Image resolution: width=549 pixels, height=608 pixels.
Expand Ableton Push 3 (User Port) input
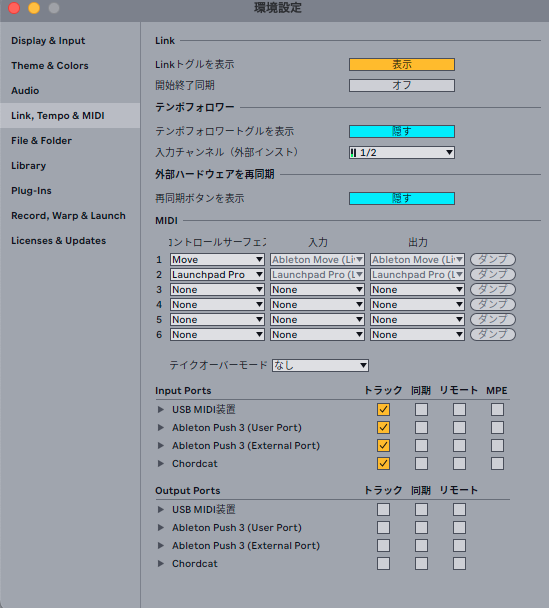click(x=161, y=427)
